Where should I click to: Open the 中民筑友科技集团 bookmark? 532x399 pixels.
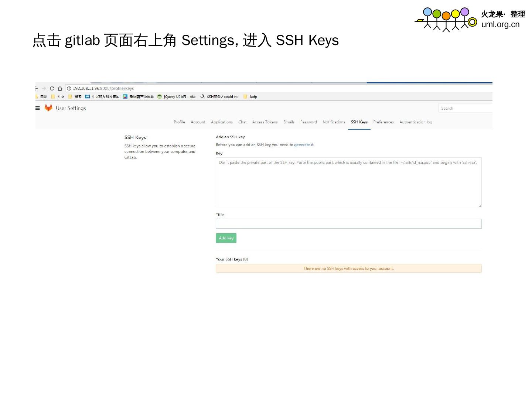coord(102,97)
